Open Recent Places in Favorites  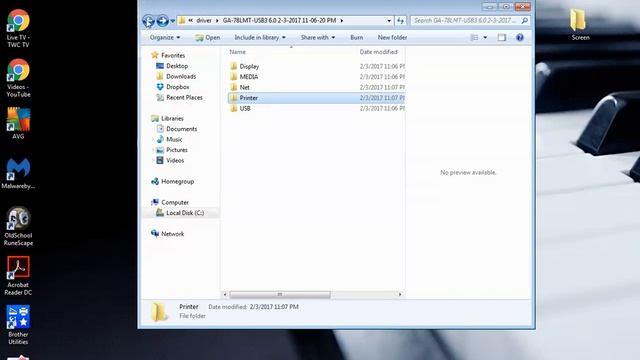coord(184,98)
